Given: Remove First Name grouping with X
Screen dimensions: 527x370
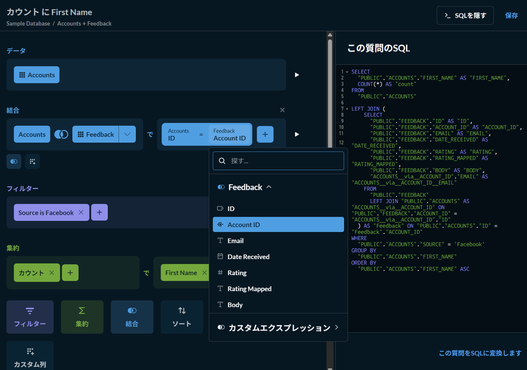Looking at the screenshot, I should 204,273.
